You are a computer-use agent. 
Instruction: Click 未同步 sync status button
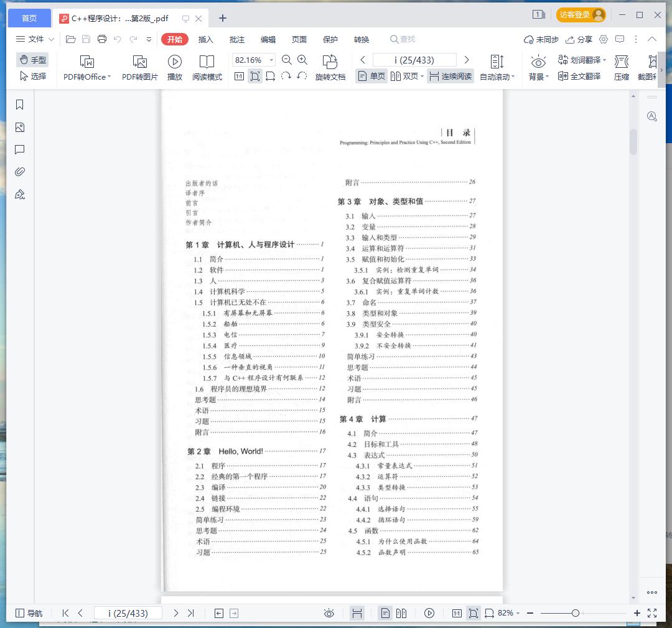click(541, 39)
